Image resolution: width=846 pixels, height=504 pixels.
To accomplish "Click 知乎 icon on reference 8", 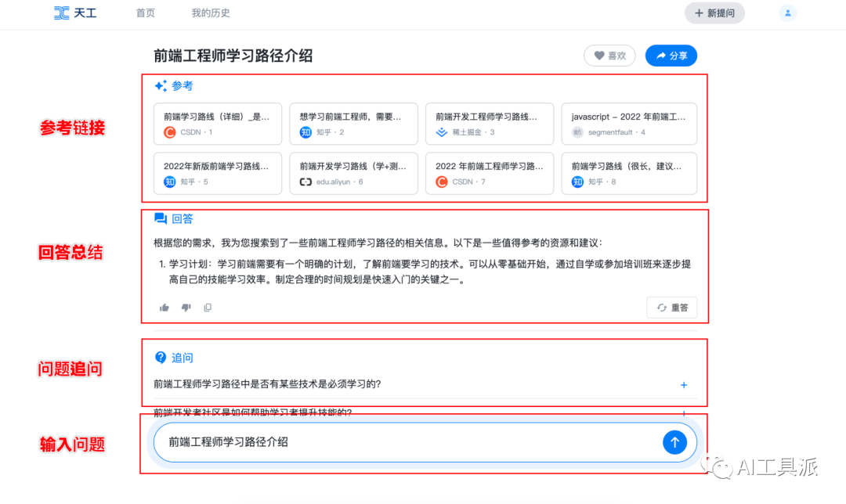I will click(x=577, y=182).
